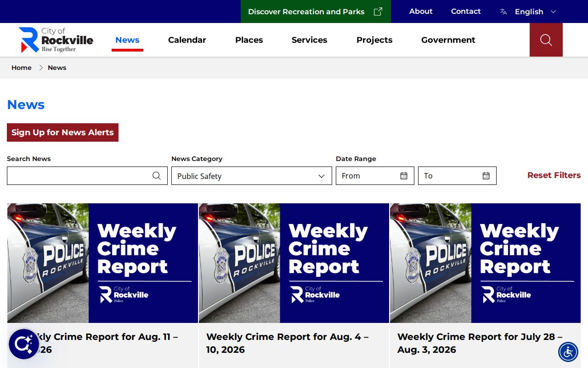Click the Home breadcrumb link
The width and height of the screenshot is (588, 368).
[x=22, y=68]
